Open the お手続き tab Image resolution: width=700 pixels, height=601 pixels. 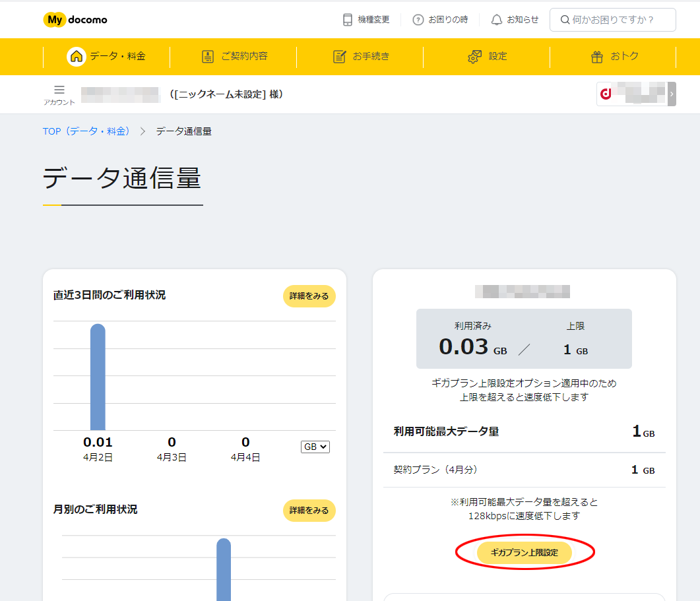[360, 56]
